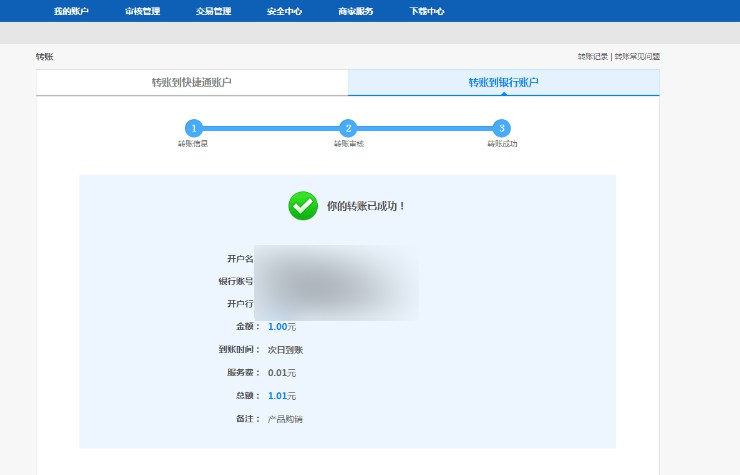Select 商家服务 in the top menu
740x475 pixels.
pyautogui.click(x=355, y=11)
